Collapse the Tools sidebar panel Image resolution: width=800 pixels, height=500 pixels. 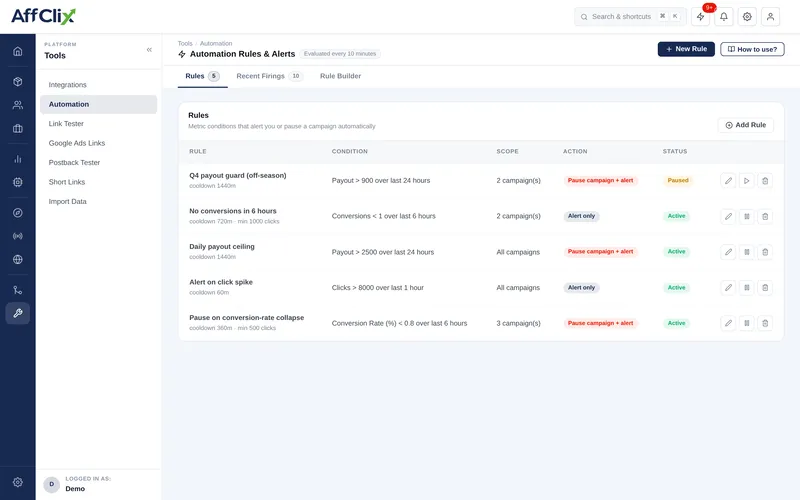point(149,50)
